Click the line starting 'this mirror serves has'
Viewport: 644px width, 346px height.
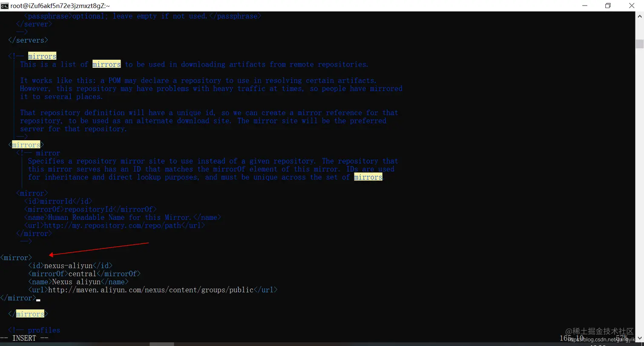211,169
